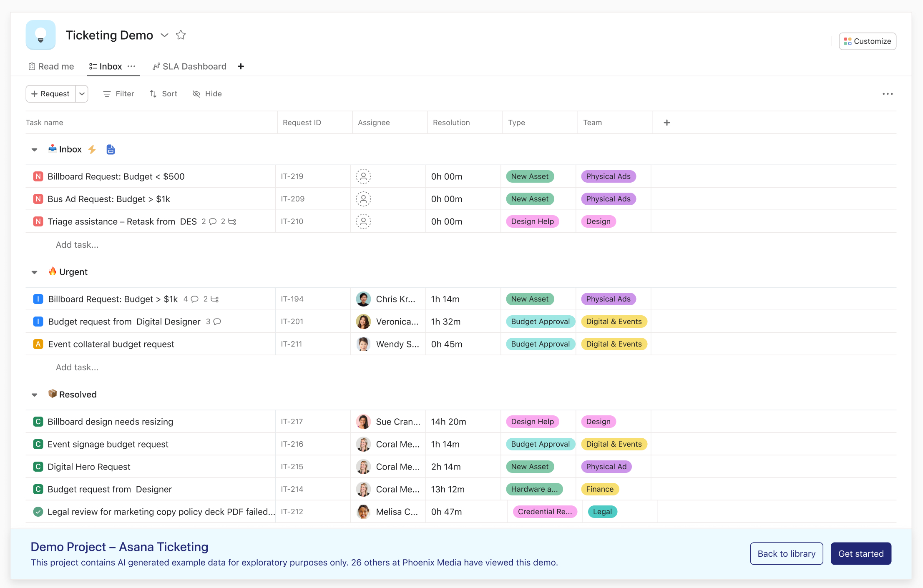923x588 pixels.
Task: Open the Request button dropdown arrow
Action: point(82,94)
